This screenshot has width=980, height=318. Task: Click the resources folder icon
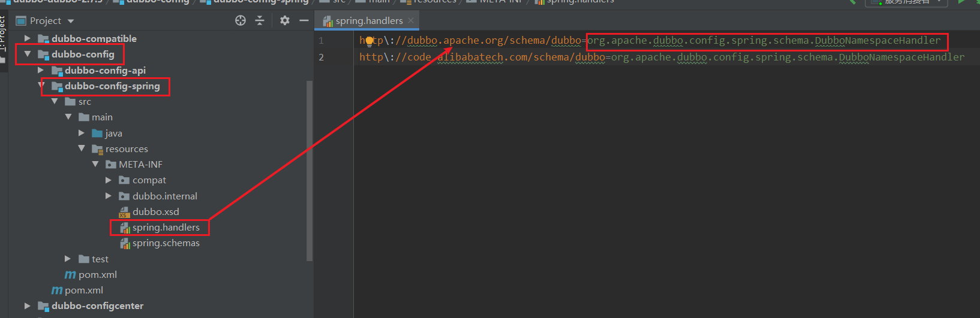pyautogui.click(x=97, y=149)
